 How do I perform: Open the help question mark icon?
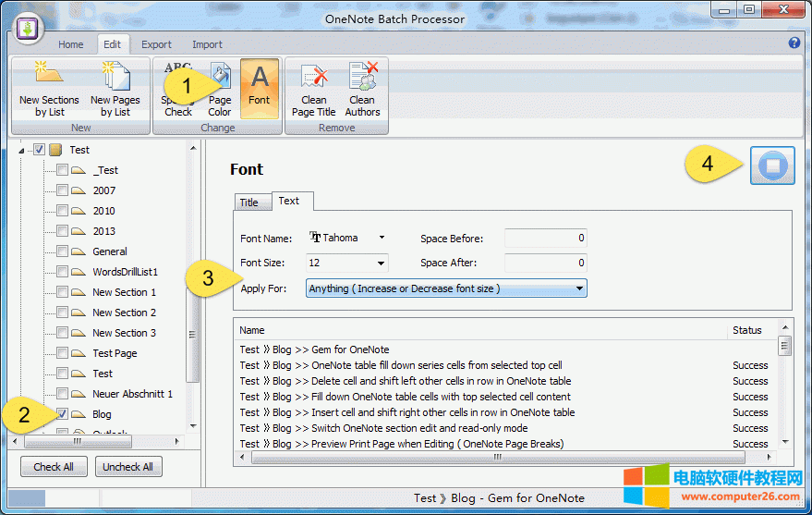(x=794, y=43)
